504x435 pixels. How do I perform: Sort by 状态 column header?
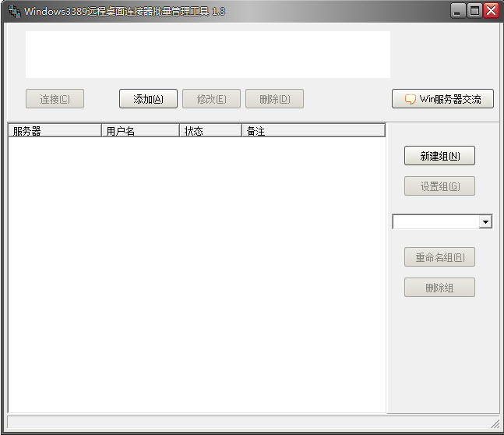pyautogui.click(x=210, y=131)
